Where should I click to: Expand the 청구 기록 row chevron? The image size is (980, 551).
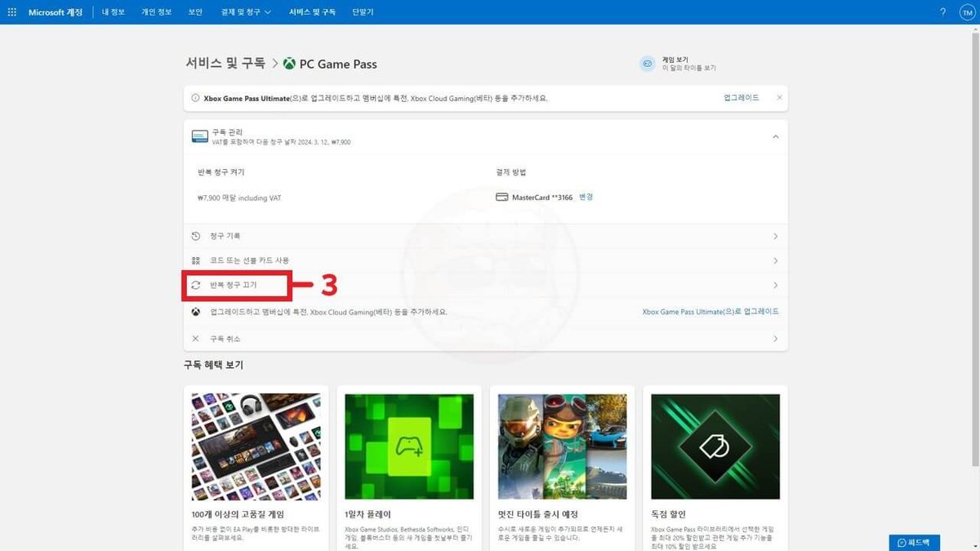coord(775,236)
